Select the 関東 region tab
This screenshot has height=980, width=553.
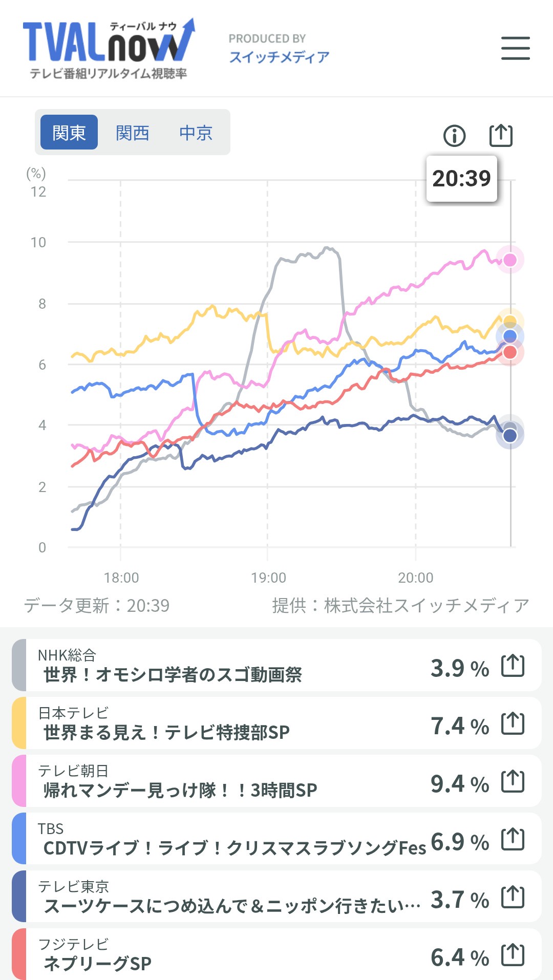pyautogui.click(x=69, y=133)
